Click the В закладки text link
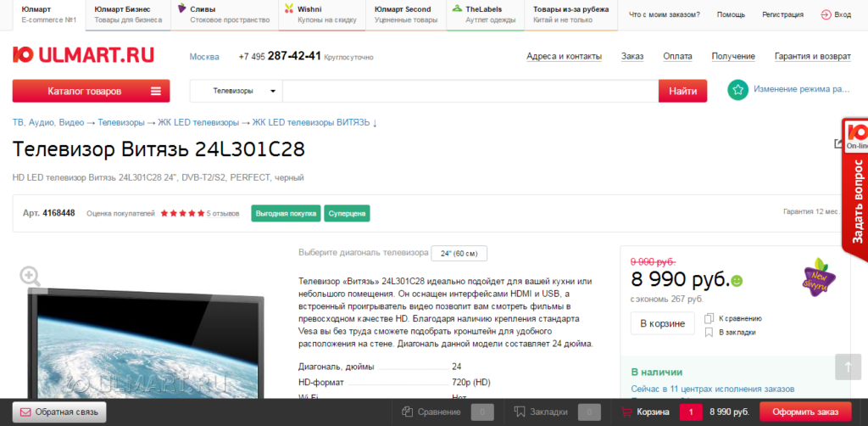The width and height of the screenshot is (868, 426). click(737, 333)
